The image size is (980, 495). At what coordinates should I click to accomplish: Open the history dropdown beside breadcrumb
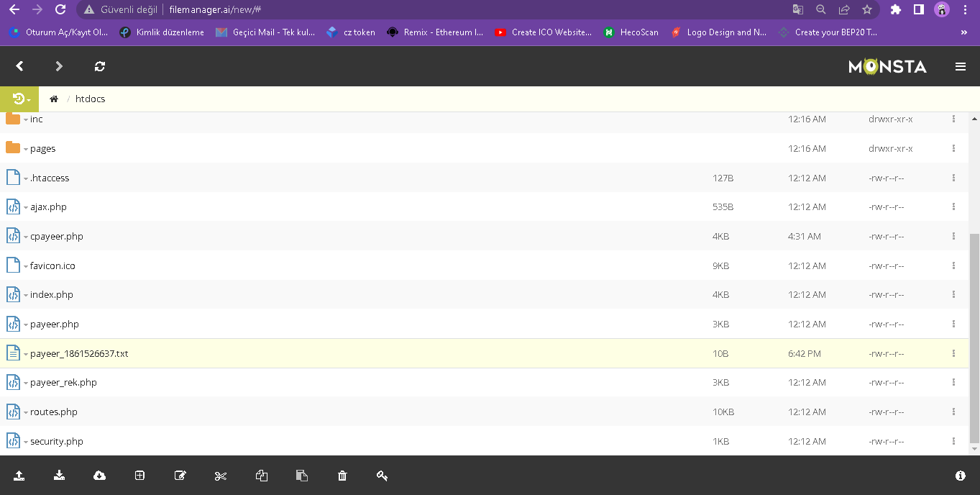(20, 99)
